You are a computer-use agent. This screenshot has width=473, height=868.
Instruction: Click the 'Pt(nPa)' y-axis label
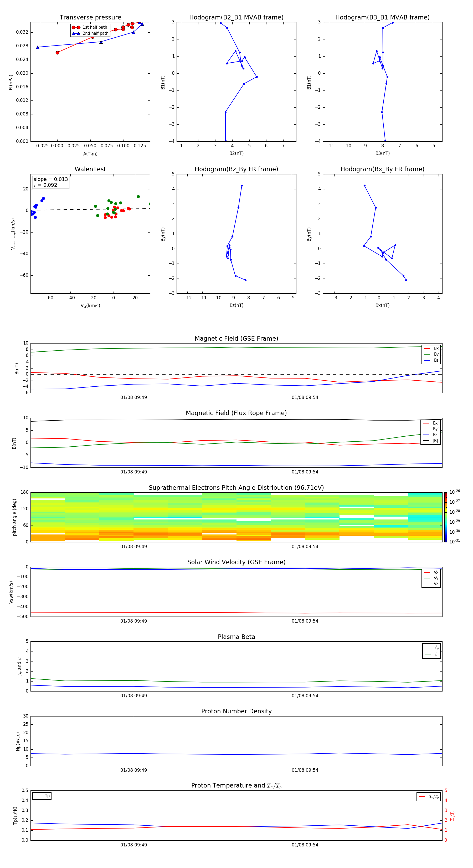point(11,82)
